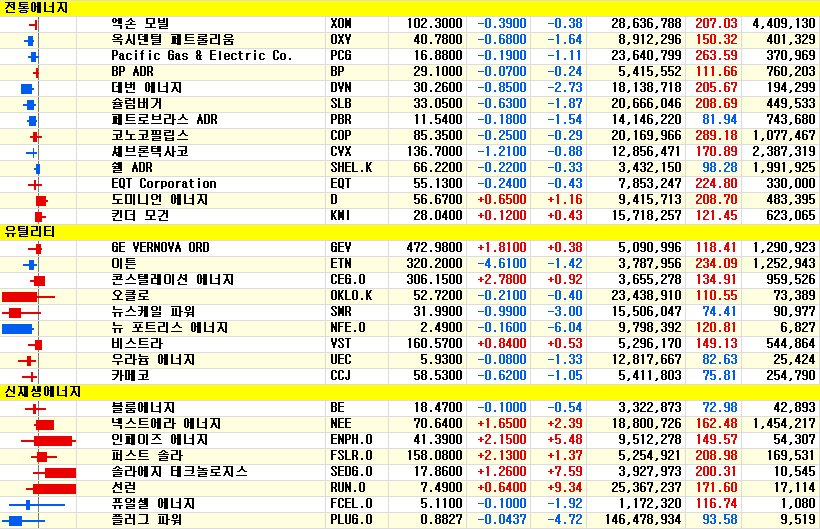Select the BP ADR stock name

point(132,72)
